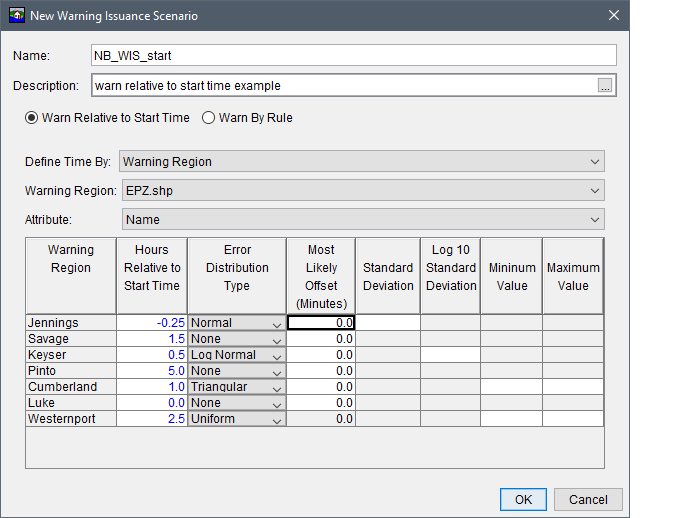Open Westernport's Uniform distribution dropdown
Screen dimensions: 681x518
point(236,419)
